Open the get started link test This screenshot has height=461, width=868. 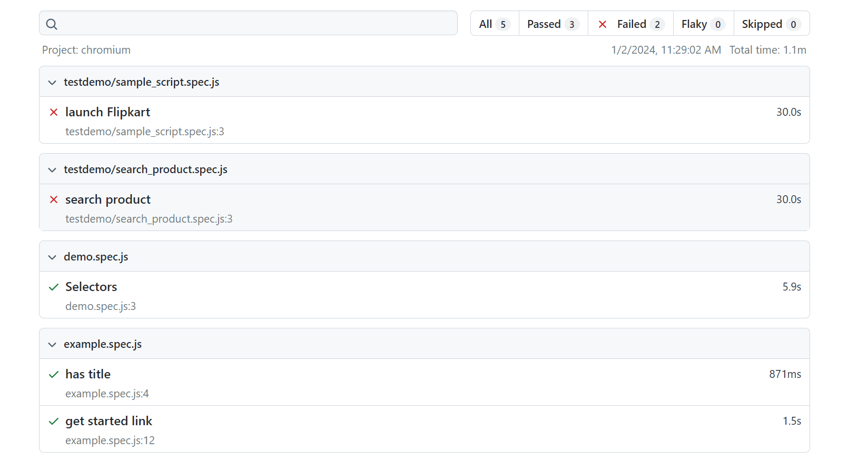coord(108,421)
